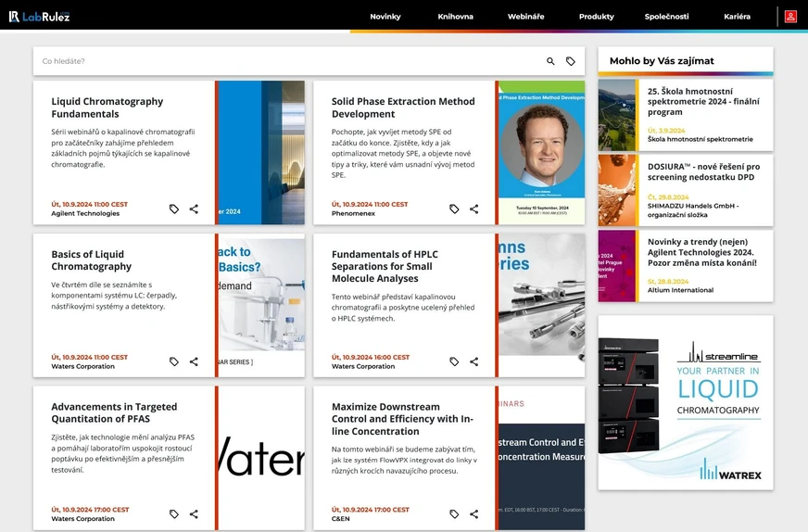Click the purple Agilent news thumbnail
The width and height of the screenshot is (808, 532).
(x=617, y=266)
